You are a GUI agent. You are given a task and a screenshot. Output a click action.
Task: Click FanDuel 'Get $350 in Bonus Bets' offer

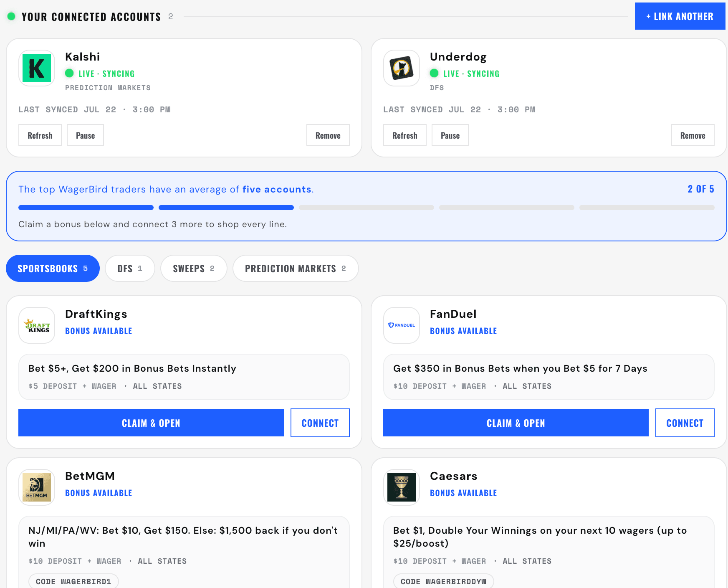[x=520, y=368]
